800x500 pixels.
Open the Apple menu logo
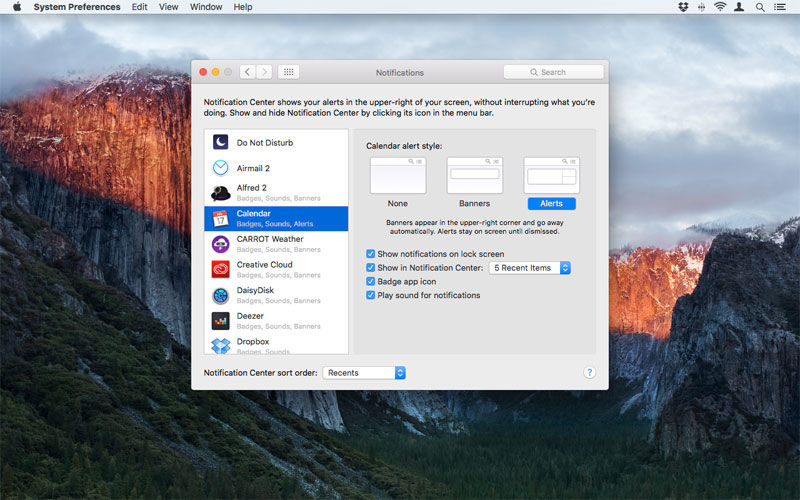coord(17,7)
